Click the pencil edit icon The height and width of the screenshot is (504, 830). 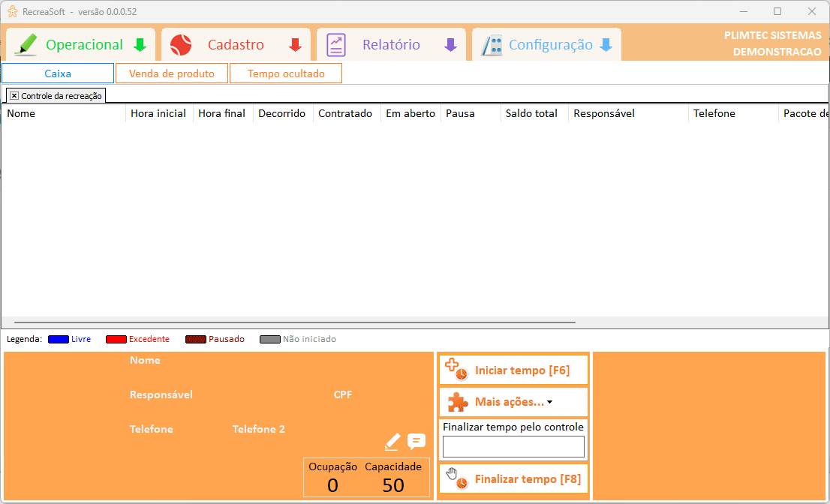click(x=392, y=442)
